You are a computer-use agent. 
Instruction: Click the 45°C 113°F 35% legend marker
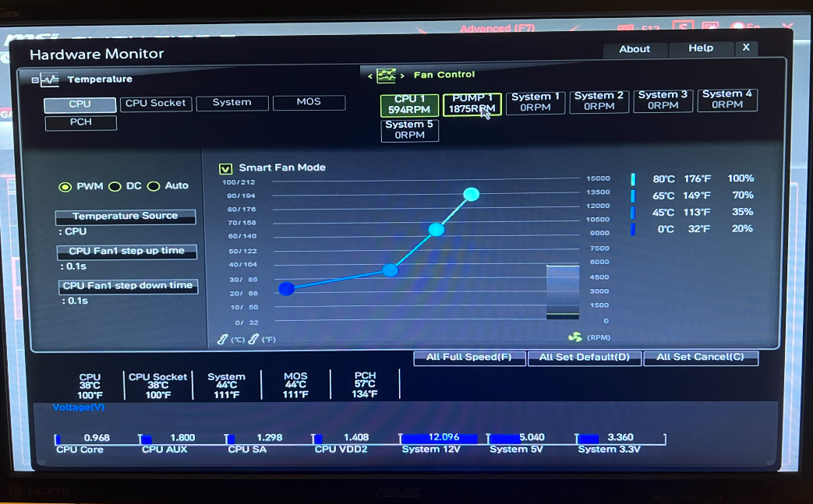pyautogui.click(x=633, y=213)
